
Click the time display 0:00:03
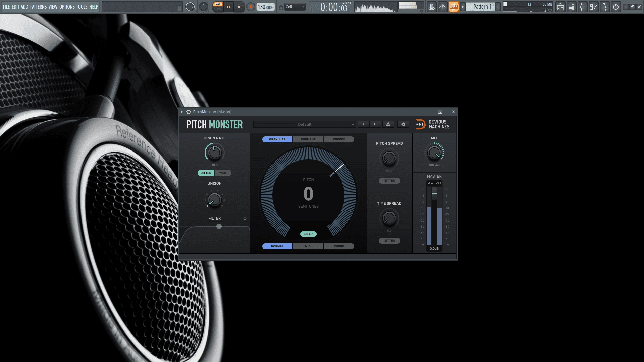[x=335, y=7]
